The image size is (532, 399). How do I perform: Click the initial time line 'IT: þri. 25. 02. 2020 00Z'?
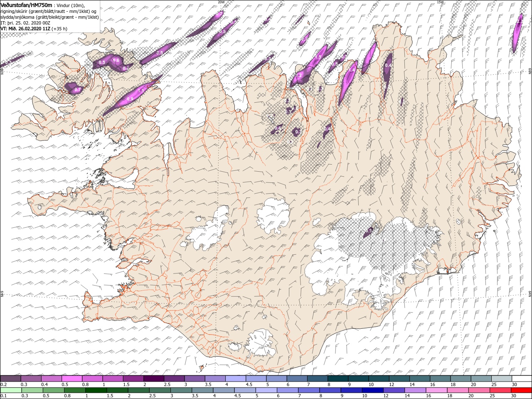click(25, 23)
